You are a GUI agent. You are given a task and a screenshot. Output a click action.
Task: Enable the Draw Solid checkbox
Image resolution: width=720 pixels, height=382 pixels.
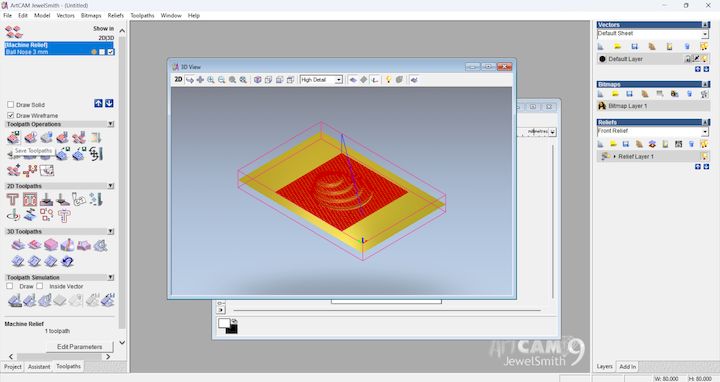coord(11,105)
